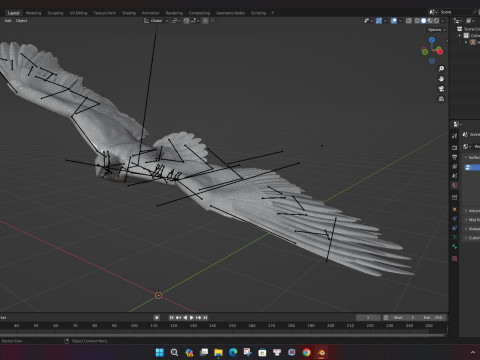Expand the Volume panel in World properties

pos(466,211)
